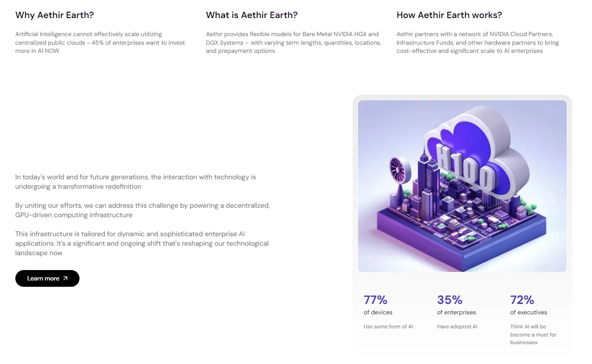Click the 'of devices' label below 77%
Screen dimensions: 592x364
click(x=378, y=312)
